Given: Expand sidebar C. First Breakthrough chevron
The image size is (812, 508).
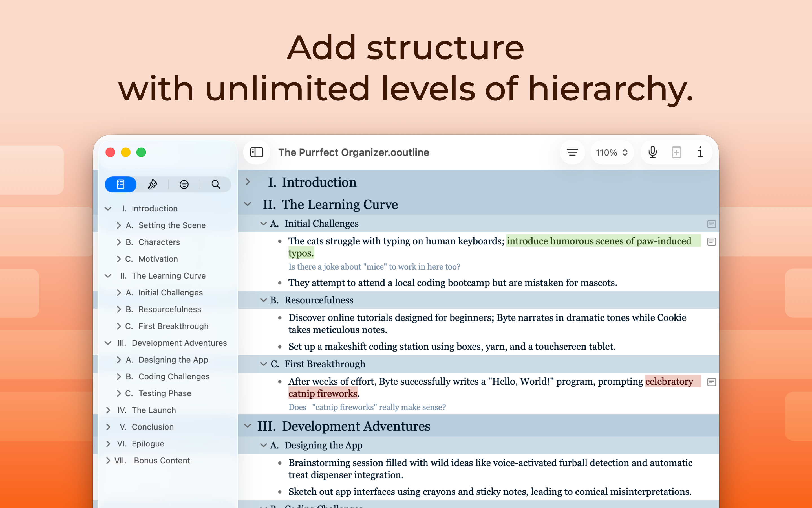Looking at the screenshot, I should point(119,326).
